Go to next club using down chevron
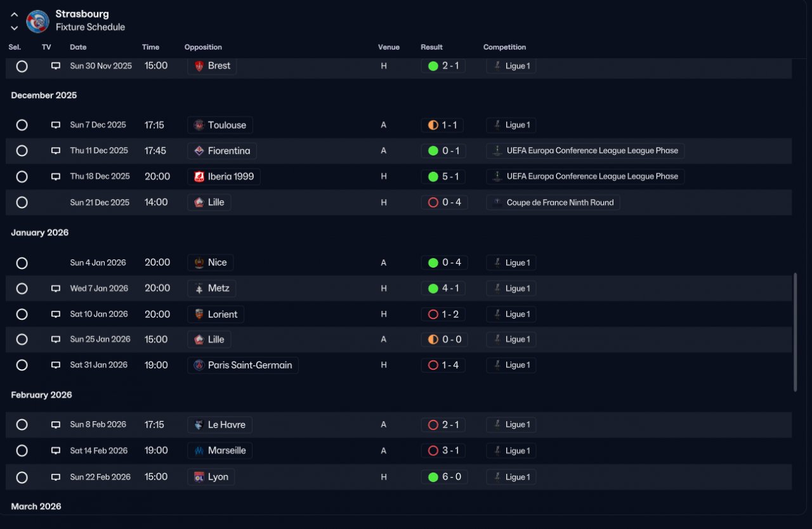This screenshot has width=812, height=529. (x=14, y=28)
